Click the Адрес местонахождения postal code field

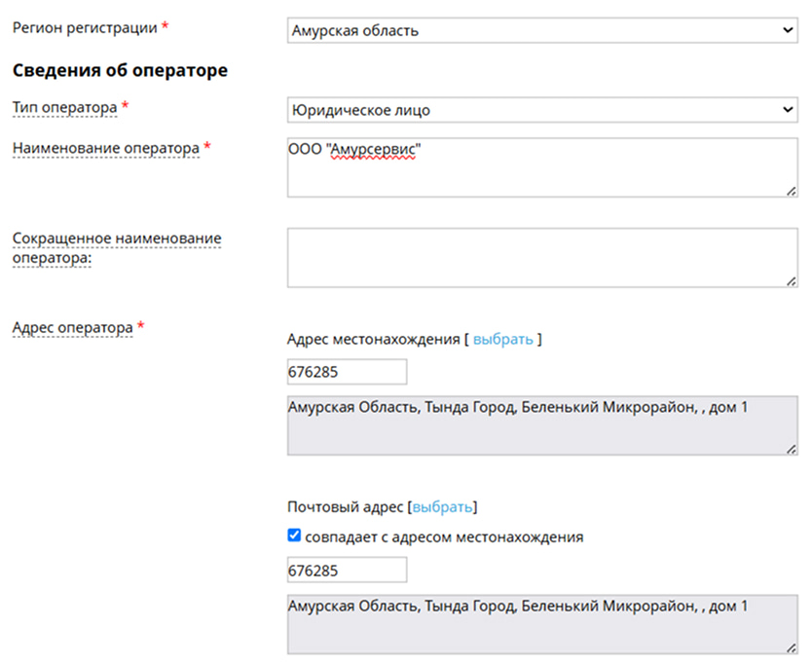point(347,372)
